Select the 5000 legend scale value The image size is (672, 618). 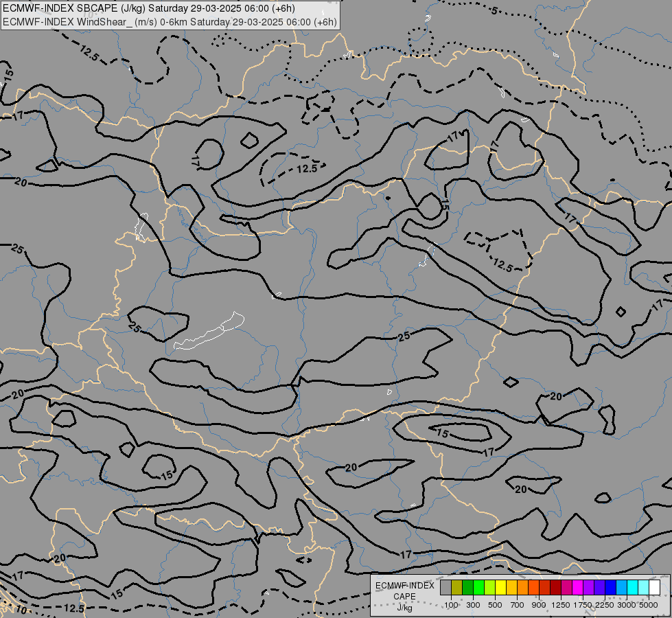(649, 605)
